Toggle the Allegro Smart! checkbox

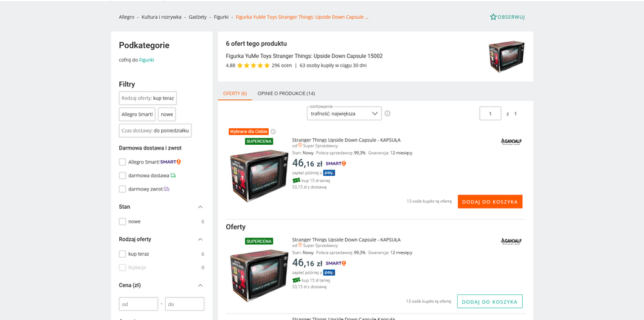(122, 162)
